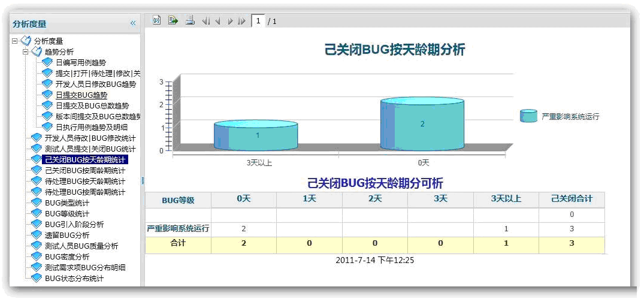The width and height of the screenshot is (644, 302).
Task: Click the 3天以上 table column header
Action: tap(506, 200)
